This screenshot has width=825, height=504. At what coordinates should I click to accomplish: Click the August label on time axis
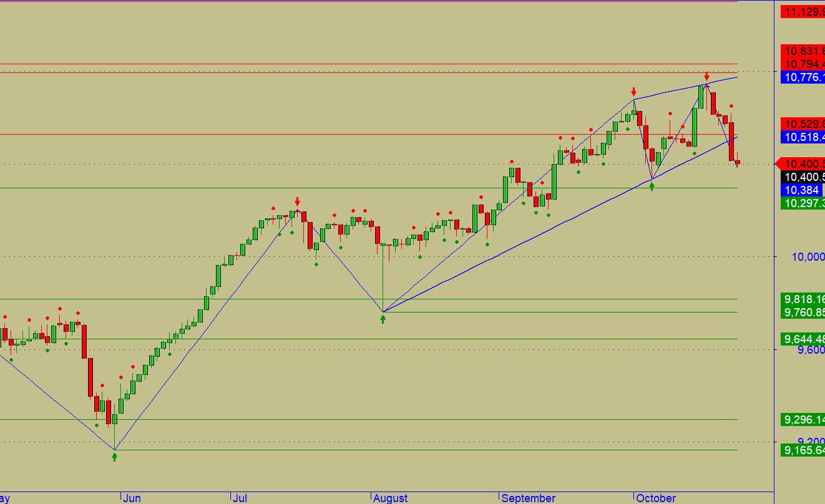[390, 498]
